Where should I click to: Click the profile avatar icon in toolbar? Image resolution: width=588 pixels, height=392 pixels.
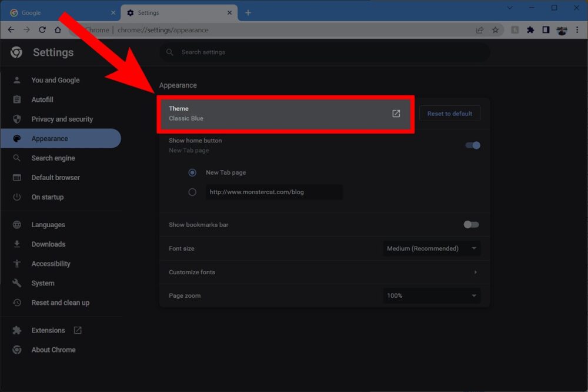click(562, 30)
